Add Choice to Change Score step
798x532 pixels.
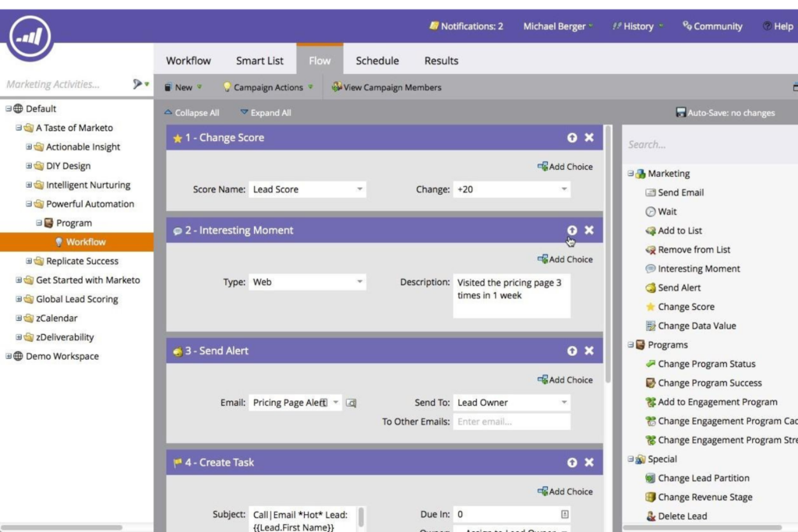click(x=566, y=167)
